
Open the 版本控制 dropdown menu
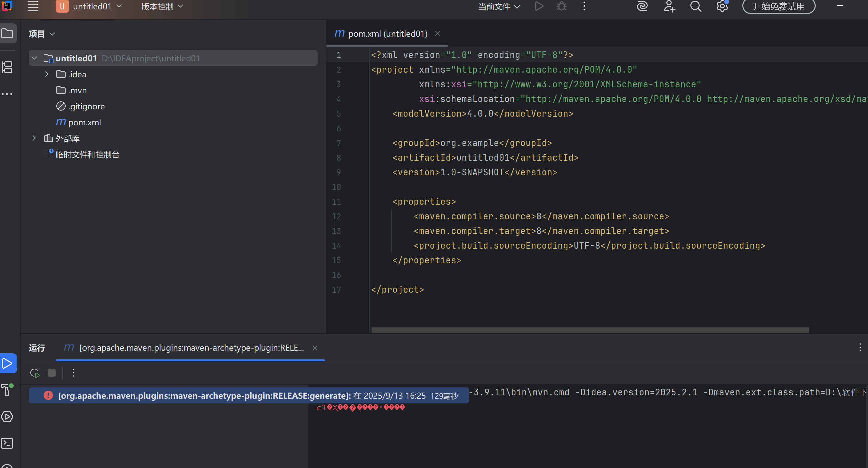coord(162,6)
